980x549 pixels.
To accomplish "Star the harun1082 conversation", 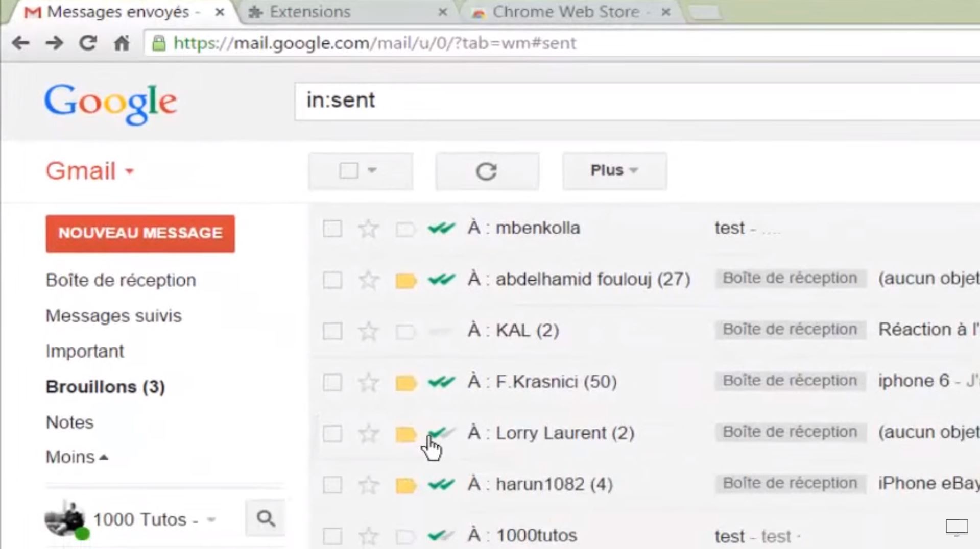I will pos(368,485).
